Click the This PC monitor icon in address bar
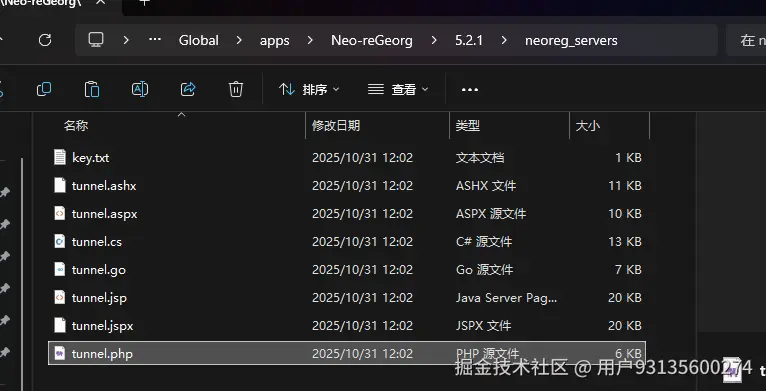The width and height of the screenshot is (766, 391). point(96,40)
